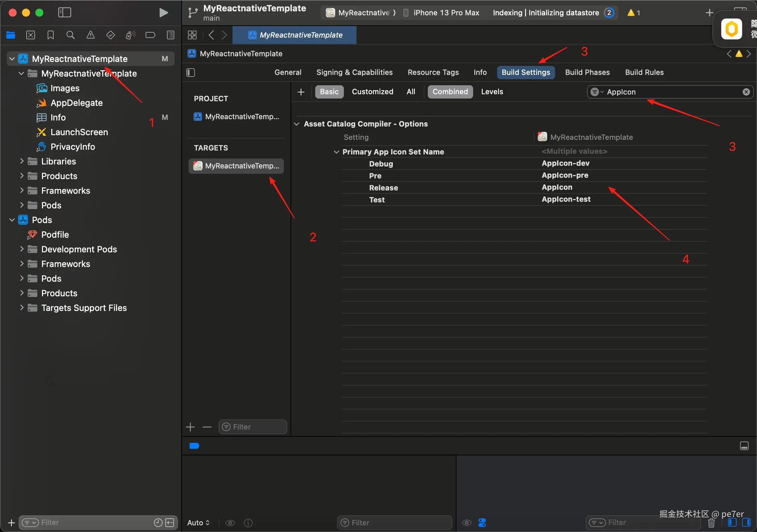757x532 pixels.
Task: Open the Find navigator magnifier icon
Action: click(x=70, y=35)
